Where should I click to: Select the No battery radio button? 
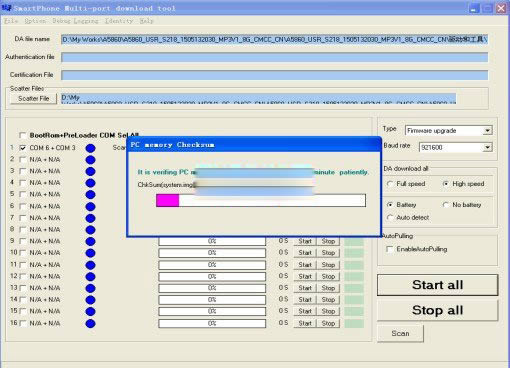point(446,205)
